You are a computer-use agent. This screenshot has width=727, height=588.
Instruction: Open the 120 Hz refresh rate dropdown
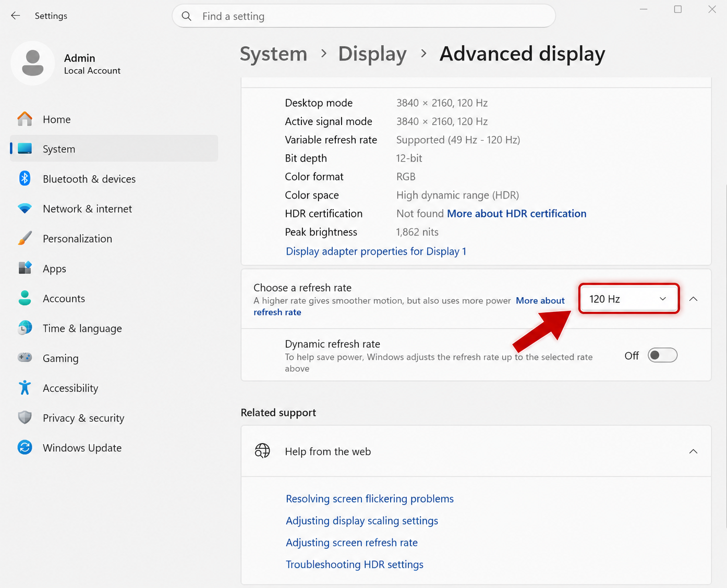point(628,299)
